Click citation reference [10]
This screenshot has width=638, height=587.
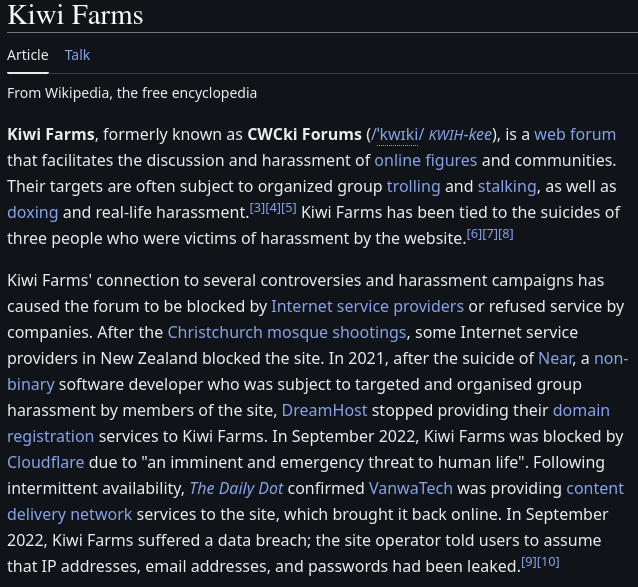548,562
